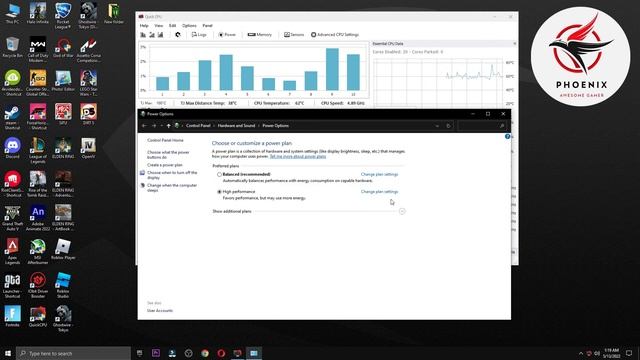Select the High performance power plan
640x360 pixels.
pyautogui.click(x=219, y=191)
